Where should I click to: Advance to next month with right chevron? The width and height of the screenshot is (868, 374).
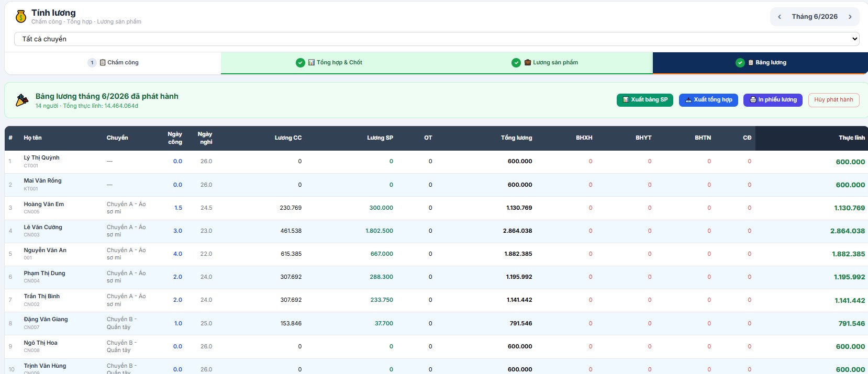pyautogui.click(x=850, y=17)
